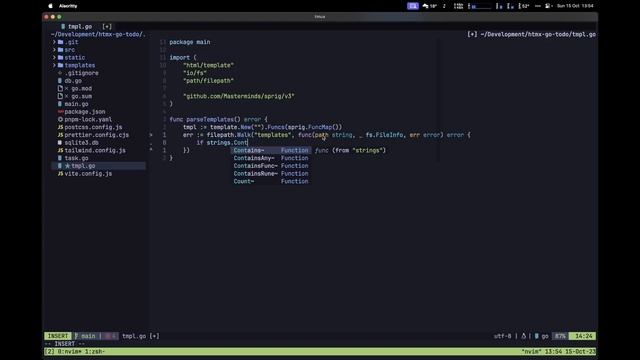Expand the src folder chevron

click(54, 50)
